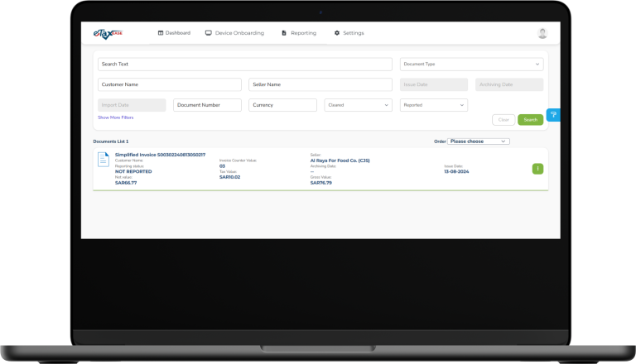
Task: Click tax value SAR10.02
Action: point(229,177)
